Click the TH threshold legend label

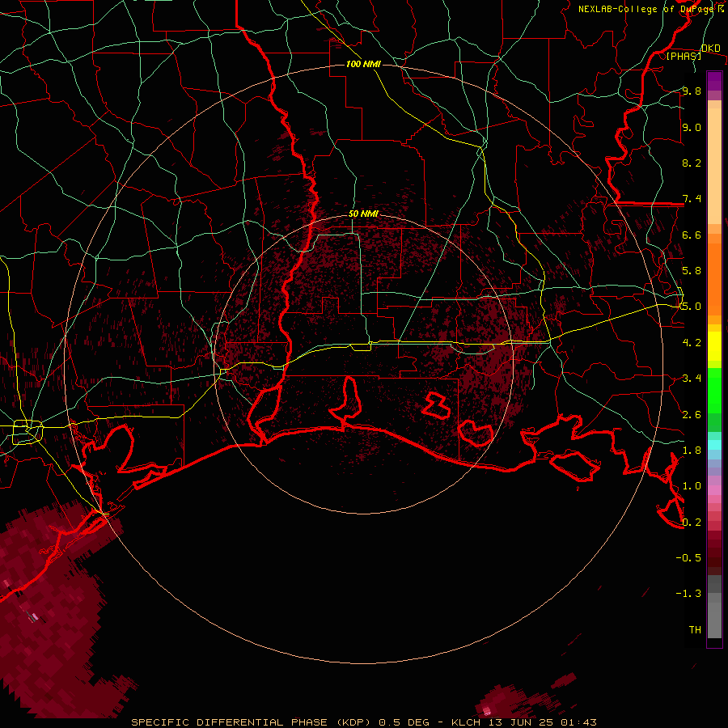pyautogui.click(x=695, y=630)
